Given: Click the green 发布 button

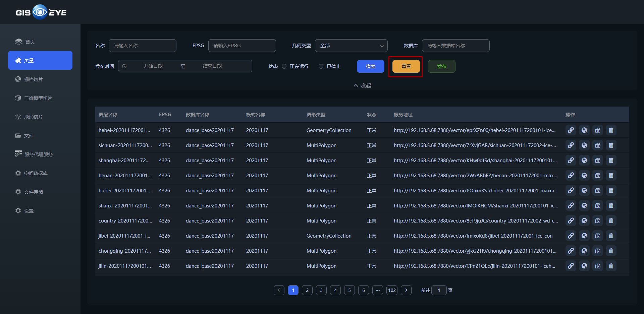Looking at the screenshot, I should point(442,66).
